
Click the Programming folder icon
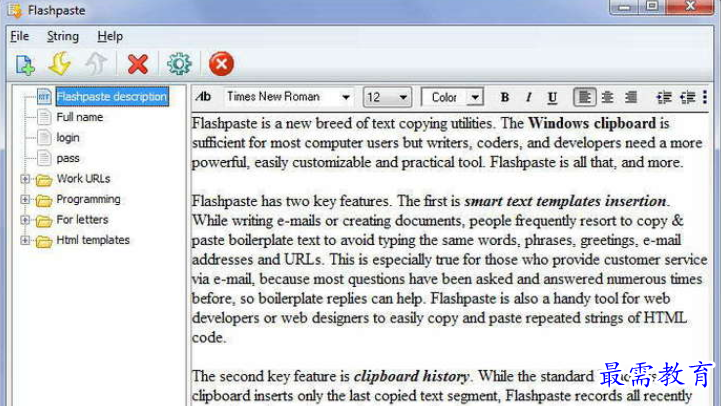(x=44, y=200)
